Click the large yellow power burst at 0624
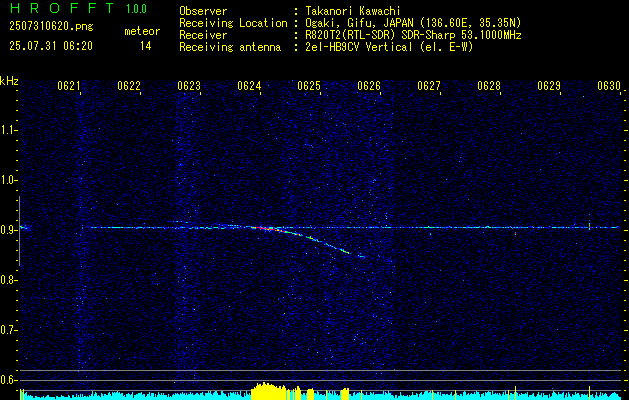The image size is (629, 400). pos(268,391)
